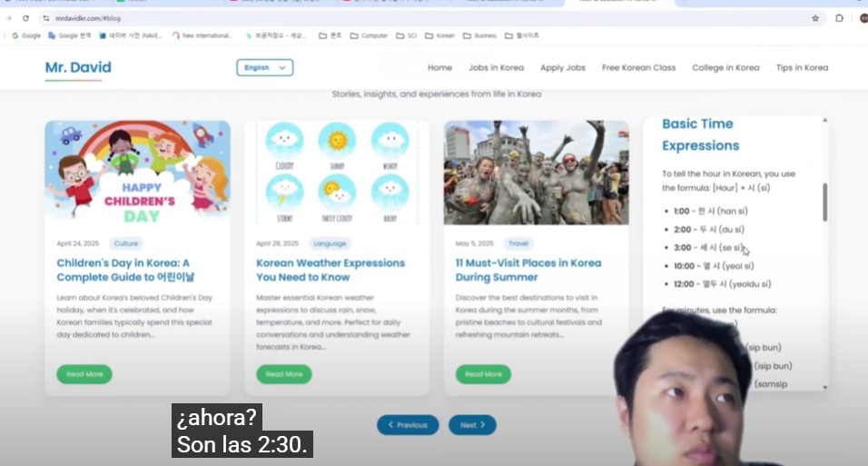Click Read More on Children's Day card

click(84, 374)
